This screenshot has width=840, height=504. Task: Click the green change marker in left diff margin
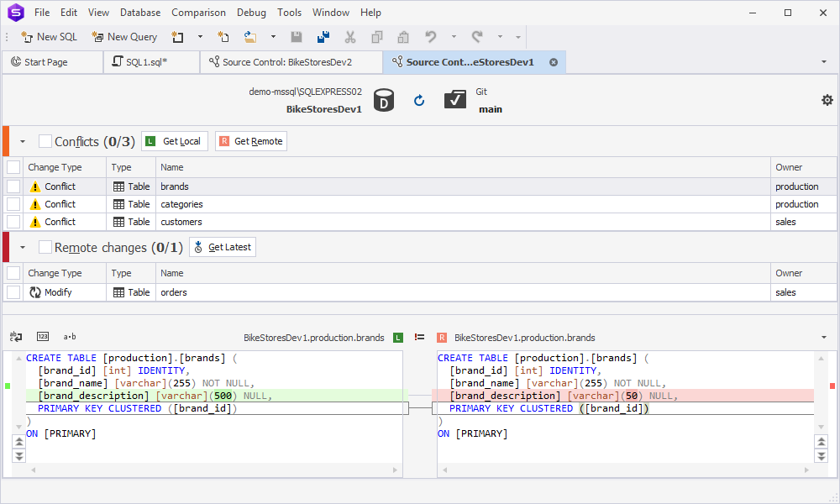click(8, 386)
